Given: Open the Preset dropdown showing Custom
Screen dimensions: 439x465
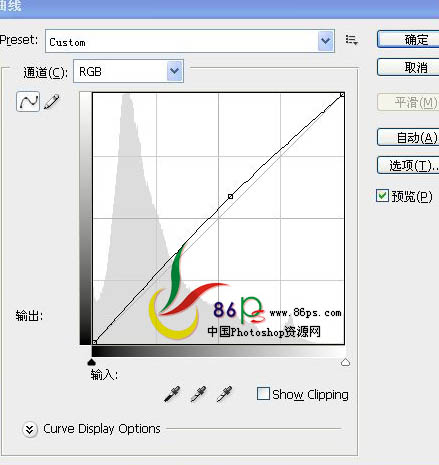Looking at the screenshot, I should [190, 41].
